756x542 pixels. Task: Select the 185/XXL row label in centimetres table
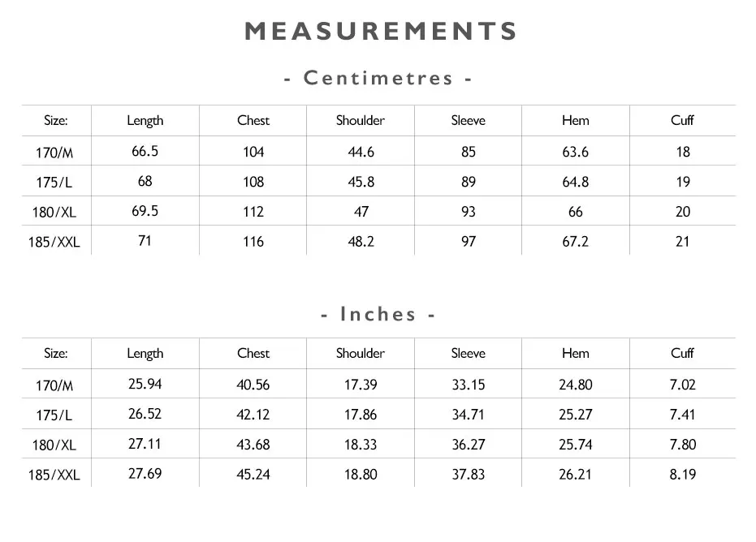tap(54, 242)
